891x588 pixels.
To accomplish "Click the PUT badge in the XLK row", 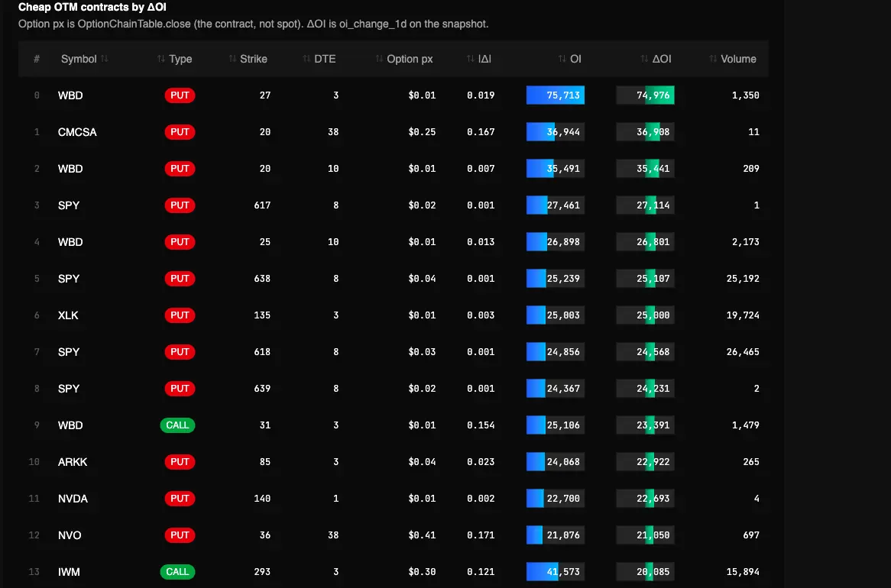I will (x=180, y=315).
